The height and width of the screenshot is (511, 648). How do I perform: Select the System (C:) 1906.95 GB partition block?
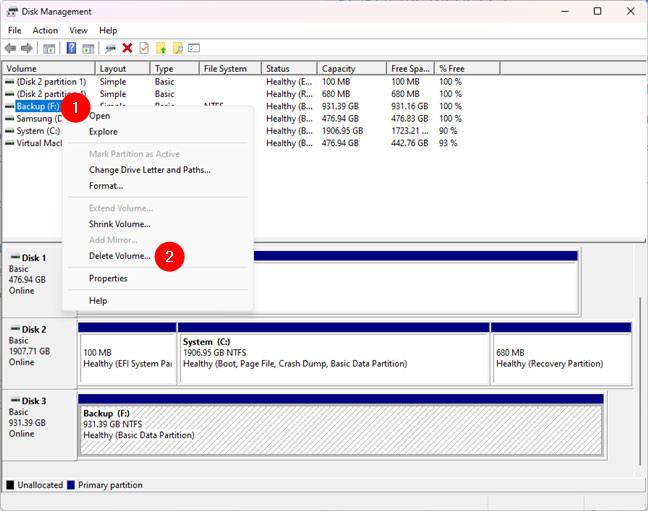pos(334,354)
